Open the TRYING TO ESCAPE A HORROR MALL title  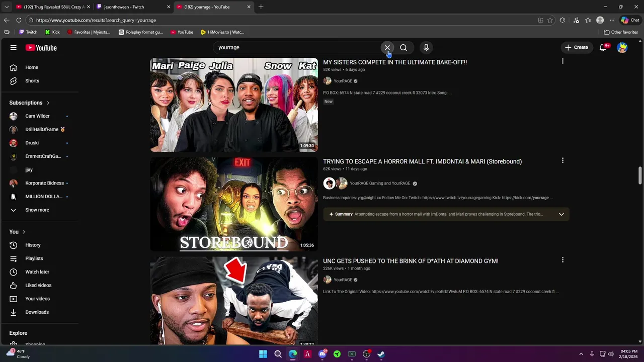pos(422,161)
